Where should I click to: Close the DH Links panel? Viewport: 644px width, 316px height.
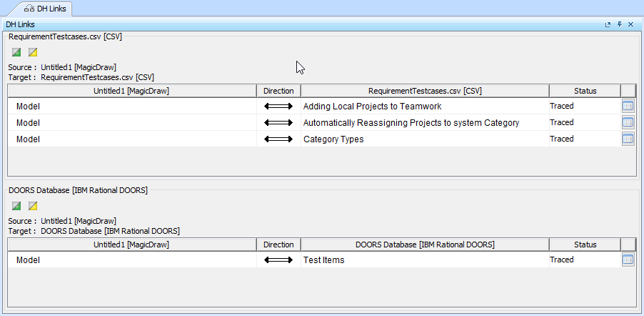(631, 25)
